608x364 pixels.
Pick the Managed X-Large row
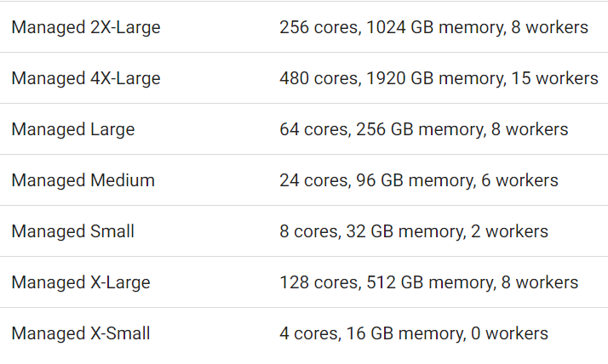[x=81, y=282]
